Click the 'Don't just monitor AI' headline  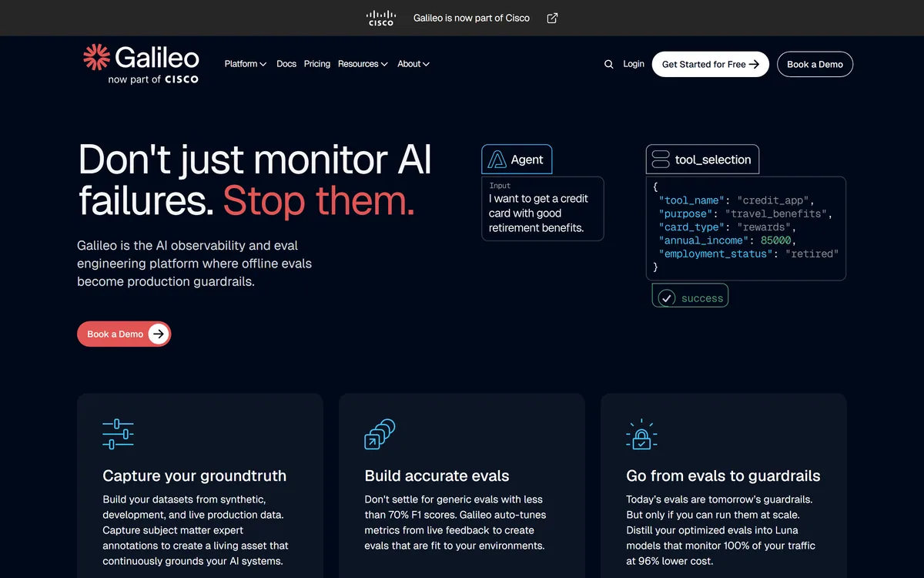[255, 160]
